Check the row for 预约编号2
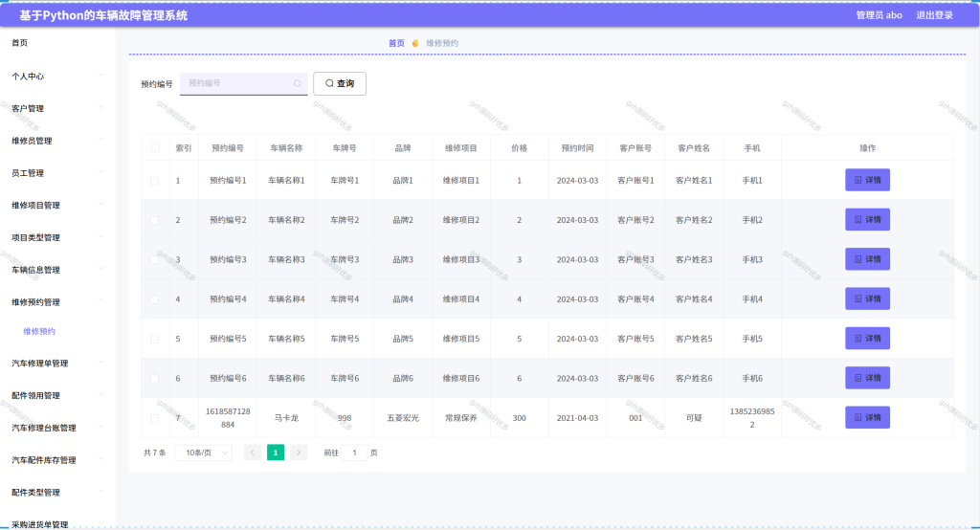This screenshot has height=530, width=980. [154, 220]
